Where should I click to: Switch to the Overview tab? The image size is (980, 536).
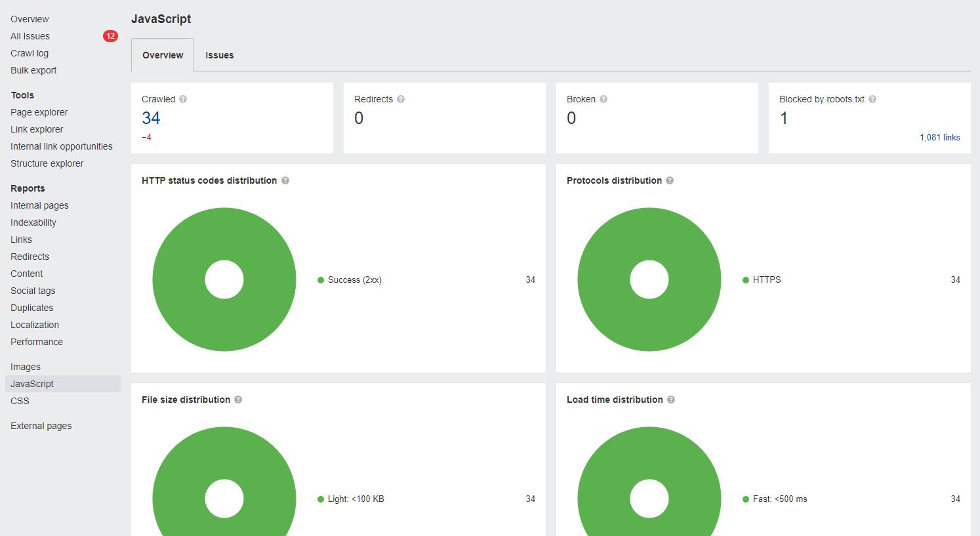[x=163, y=55]
